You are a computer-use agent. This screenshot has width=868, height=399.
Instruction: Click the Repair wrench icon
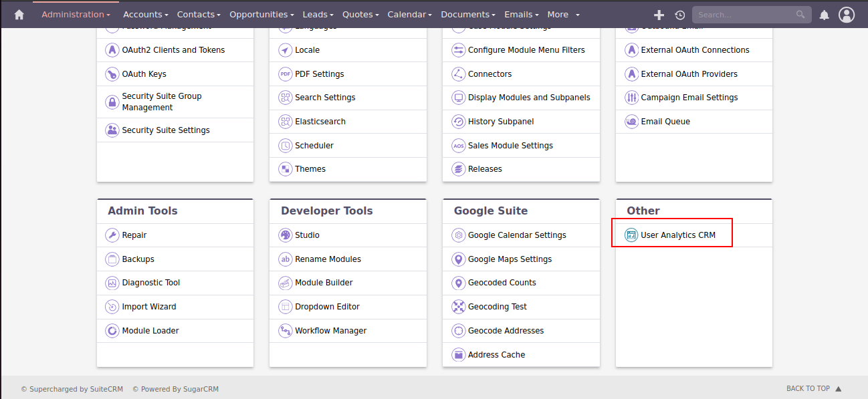(112, 235)
